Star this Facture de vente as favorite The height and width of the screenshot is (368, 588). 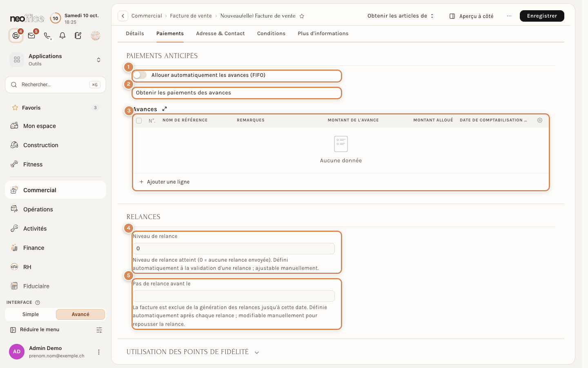coord(302,16)
